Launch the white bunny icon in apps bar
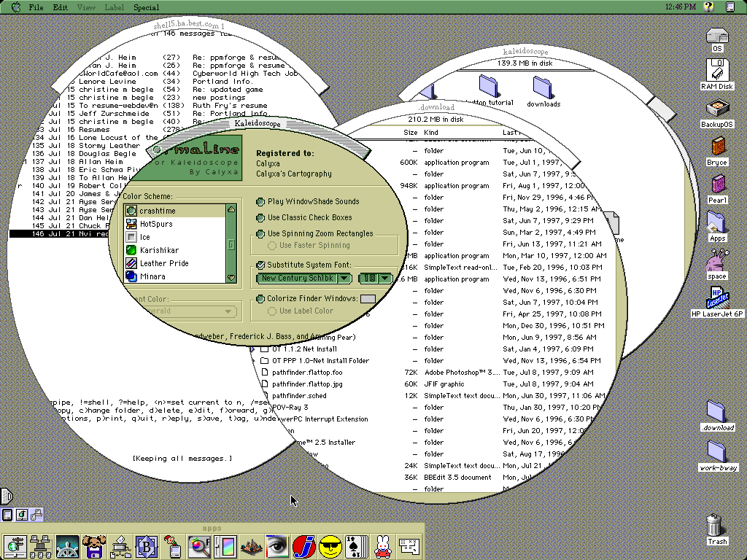The height and width of the screenshot is (560, 747). point(382,546)
